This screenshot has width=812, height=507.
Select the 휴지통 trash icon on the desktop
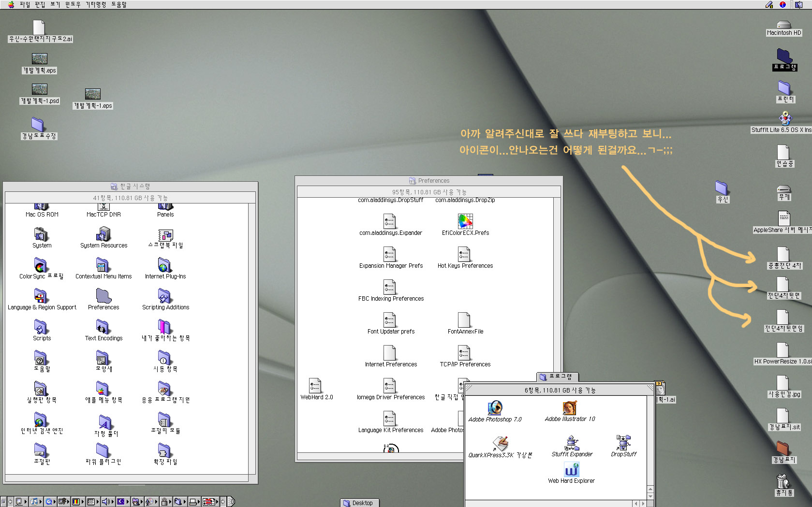(783, 482)
